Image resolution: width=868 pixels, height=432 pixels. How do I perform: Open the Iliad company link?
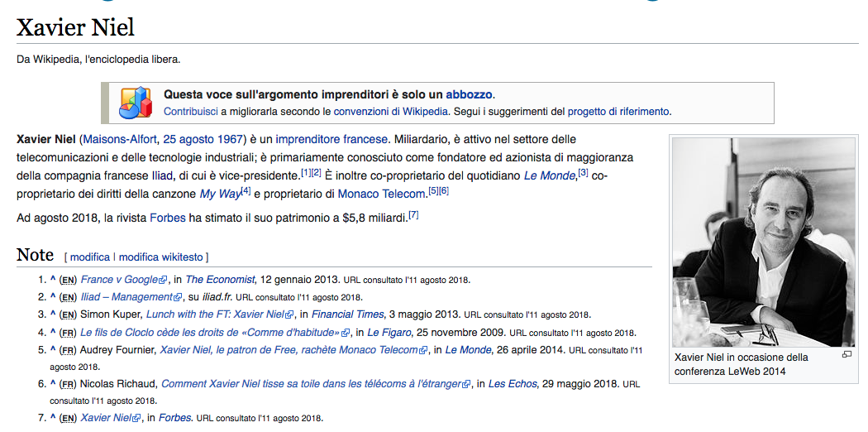[162, 176]
